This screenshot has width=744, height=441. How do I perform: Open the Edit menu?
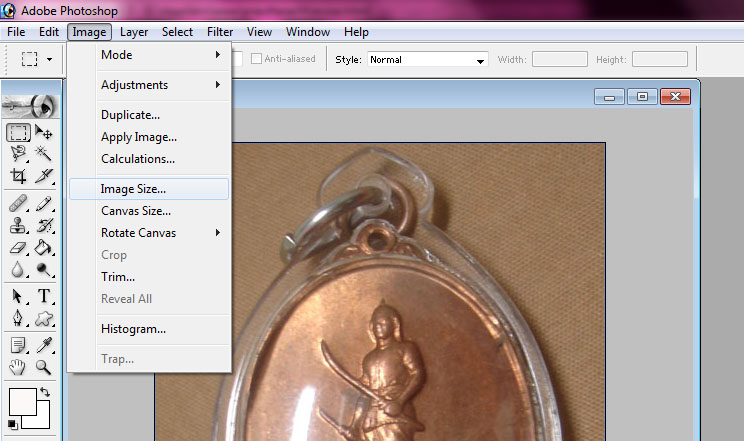pyautogui.click(x=49, y=32)
